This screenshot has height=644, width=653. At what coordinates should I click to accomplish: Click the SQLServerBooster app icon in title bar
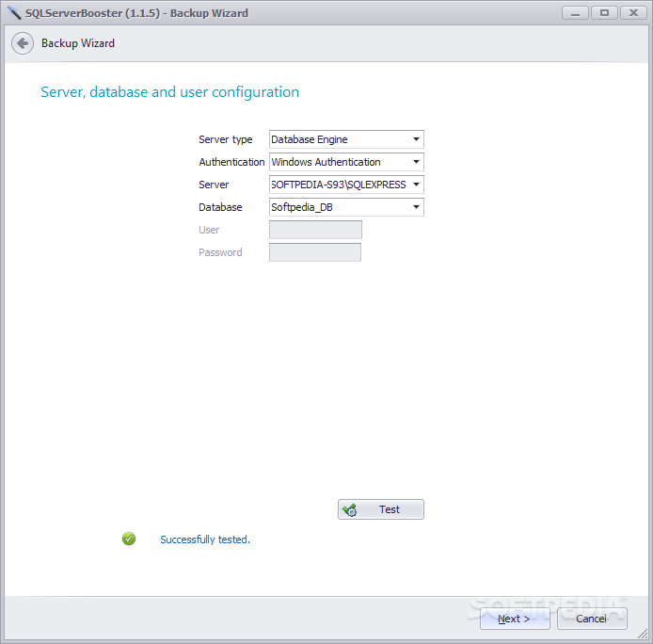tap(14, 13)
